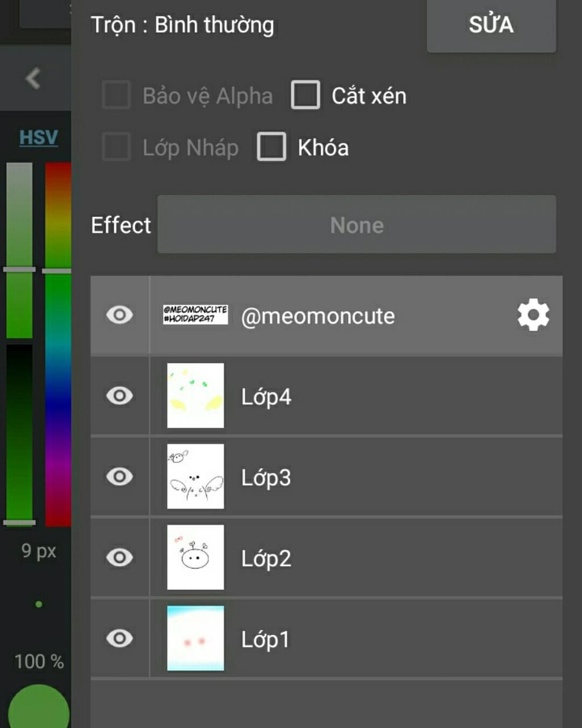
Task: Select the Lớp2 layer name
Action: [266, 558]
